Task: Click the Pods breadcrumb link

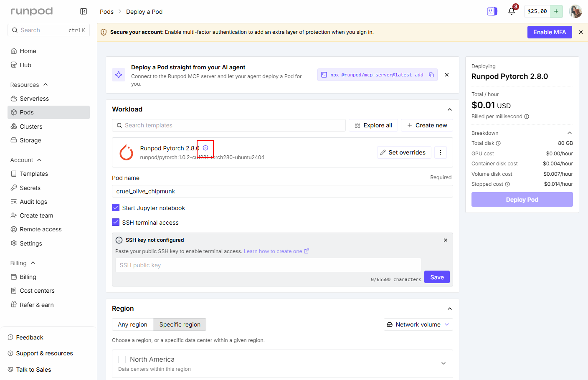Action: [106, 12]
